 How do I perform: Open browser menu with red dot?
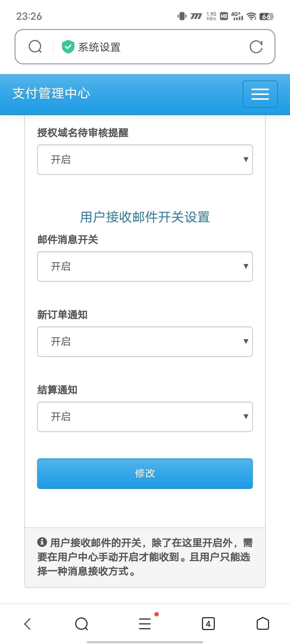click(x=145, y=623)
